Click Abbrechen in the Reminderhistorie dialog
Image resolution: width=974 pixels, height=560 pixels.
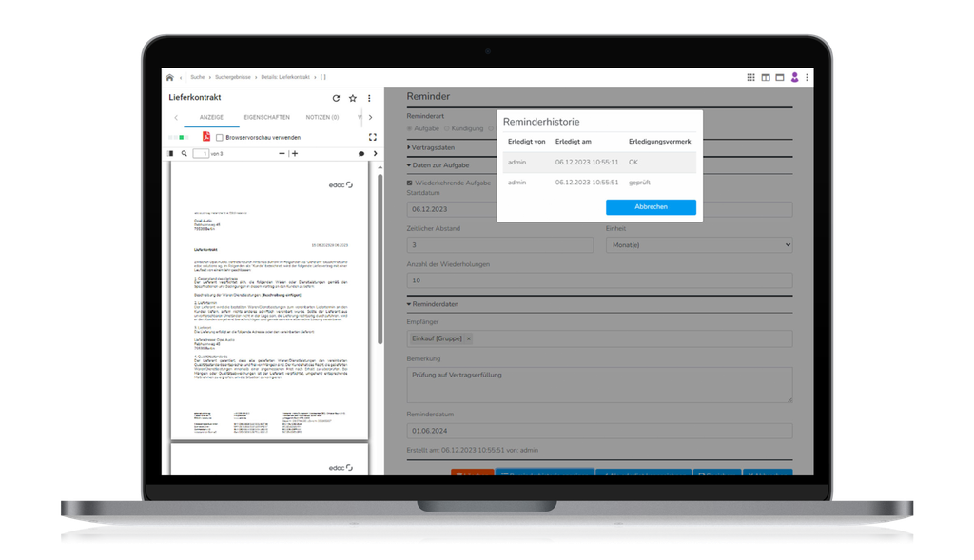tap(651, 207)
